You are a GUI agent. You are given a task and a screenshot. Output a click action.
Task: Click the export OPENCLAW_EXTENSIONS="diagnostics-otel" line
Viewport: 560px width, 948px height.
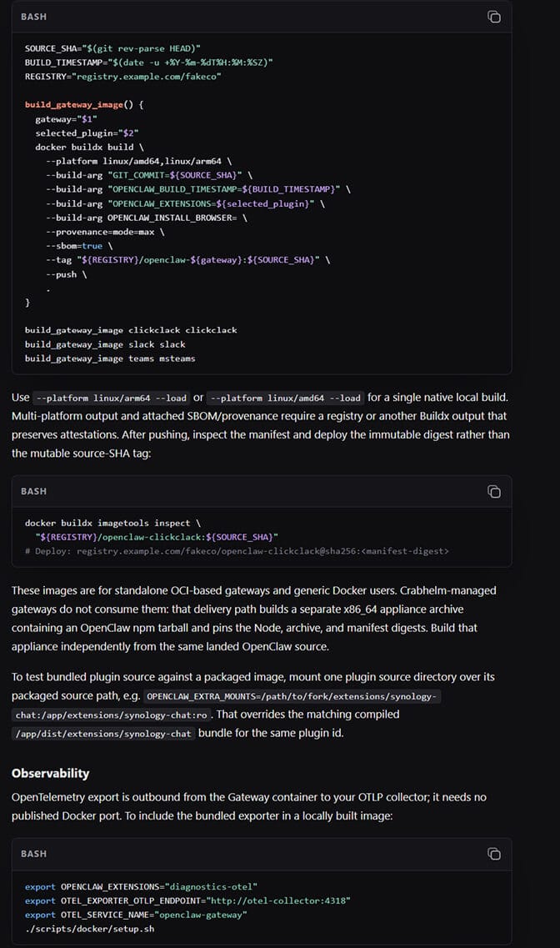pos(141,887)
